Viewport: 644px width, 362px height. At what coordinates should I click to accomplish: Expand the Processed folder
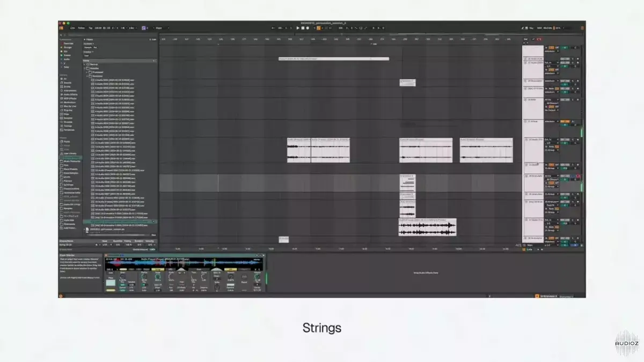coord(87,72)
